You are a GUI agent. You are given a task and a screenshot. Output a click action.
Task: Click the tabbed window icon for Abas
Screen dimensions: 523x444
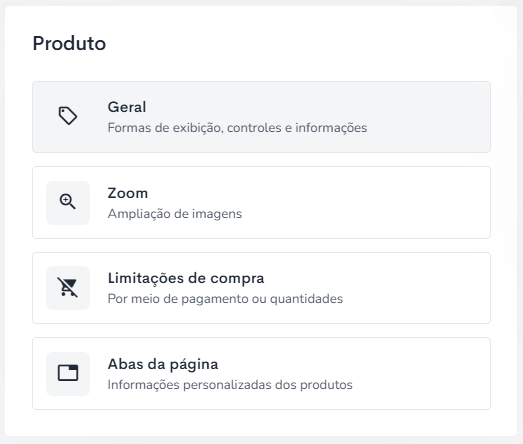pyautogui.click(x=68, y=373)
